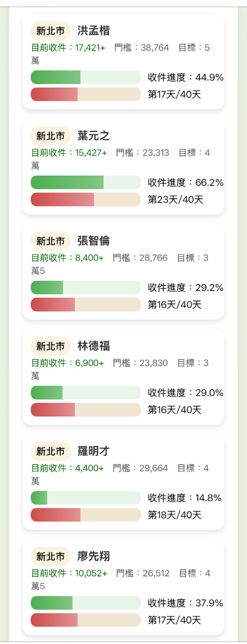
Task: Select the name 廖先翔
Action: 94,556
